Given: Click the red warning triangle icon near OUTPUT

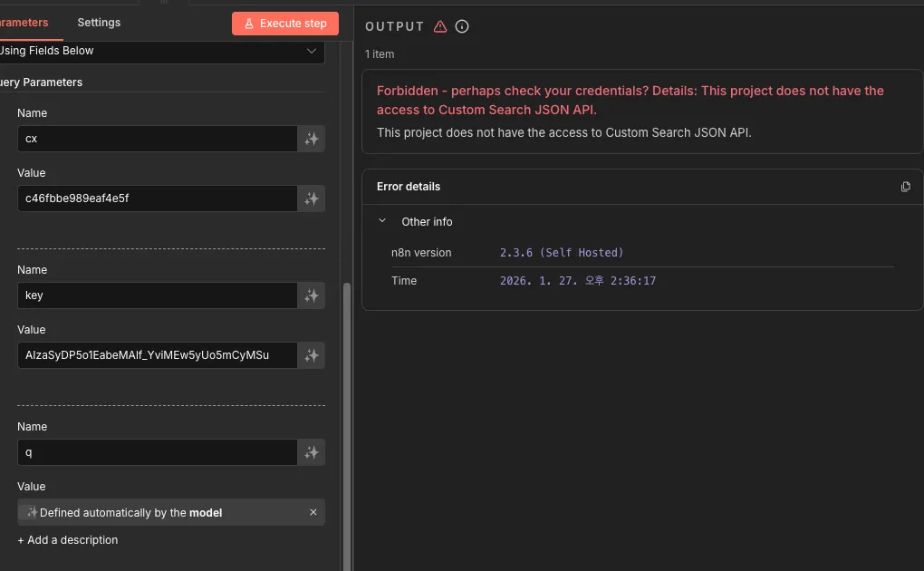Looking at the screenshot, I should pos(440,26).
